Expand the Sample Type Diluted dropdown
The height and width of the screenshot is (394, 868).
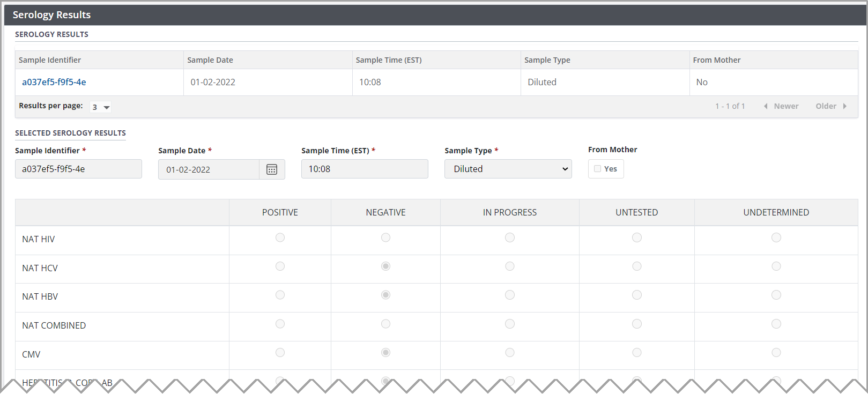pos(508,169)
